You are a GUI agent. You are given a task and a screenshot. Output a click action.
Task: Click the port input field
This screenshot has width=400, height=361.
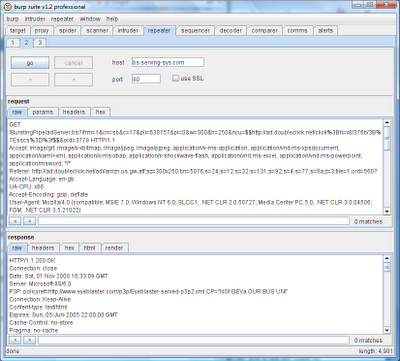tap(146, 79)
